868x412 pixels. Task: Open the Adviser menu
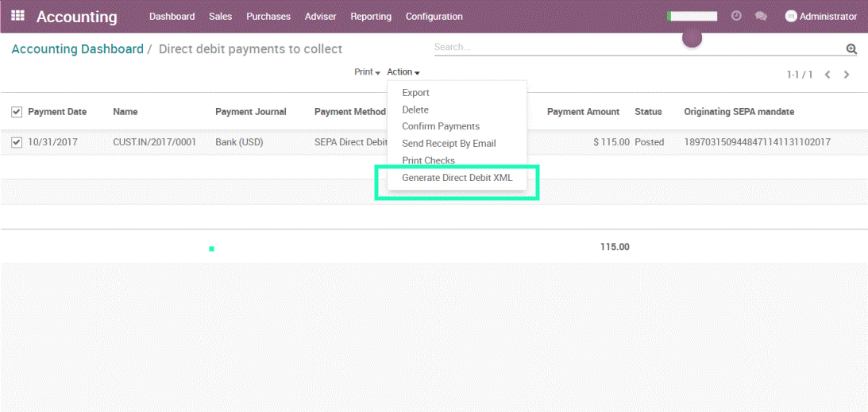tap(321, 17)
